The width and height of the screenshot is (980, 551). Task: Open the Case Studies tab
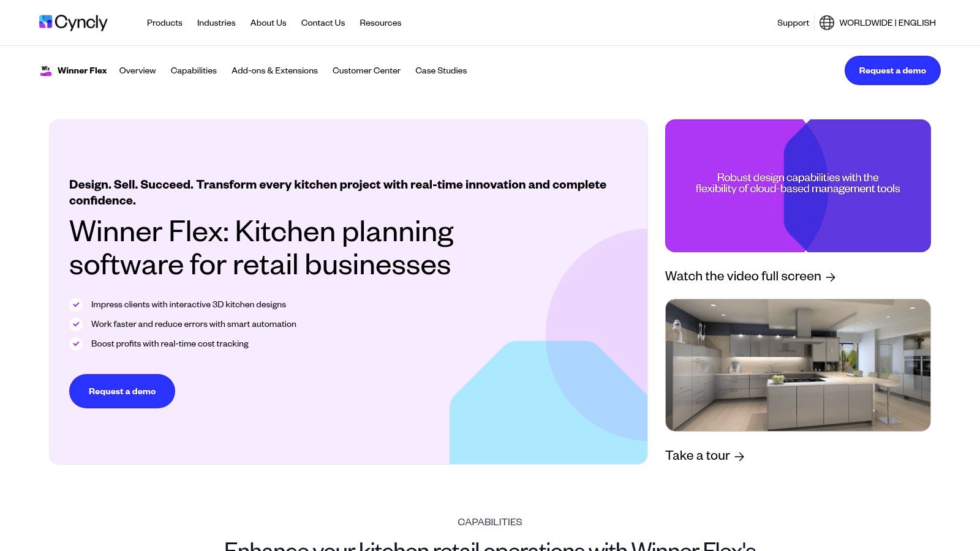tap(440, 70)
